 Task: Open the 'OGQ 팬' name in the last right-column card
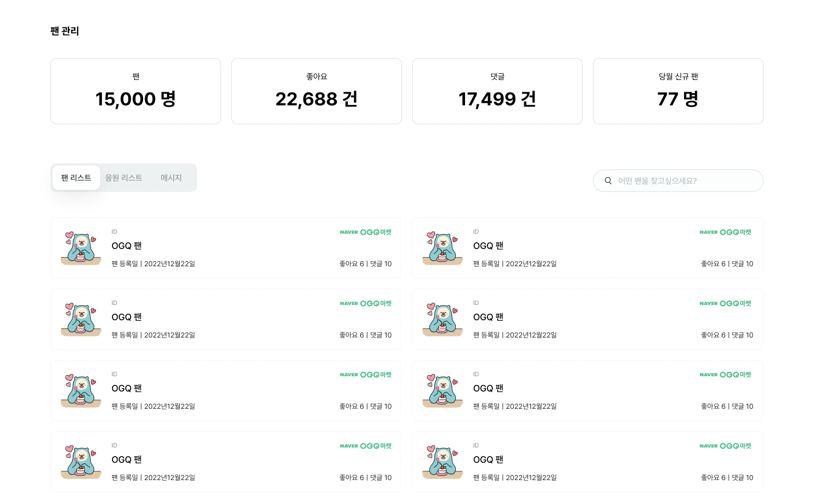pyautogui.click(x=488, y=460)
